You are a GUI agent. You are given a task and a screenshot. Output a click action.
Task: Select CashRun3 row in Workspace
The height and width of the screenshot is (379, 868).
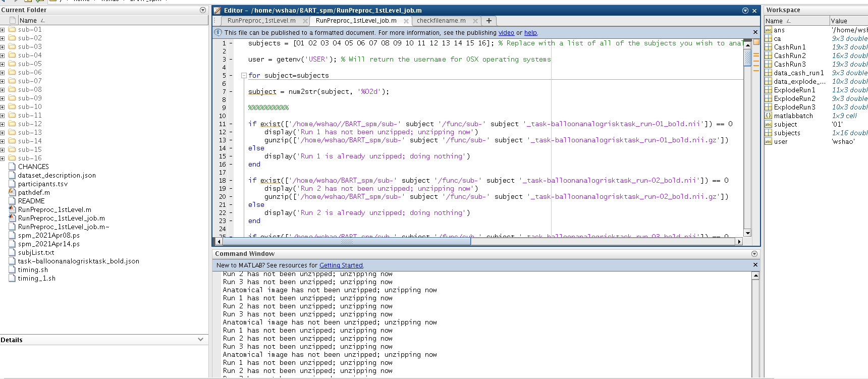(816, 65)
